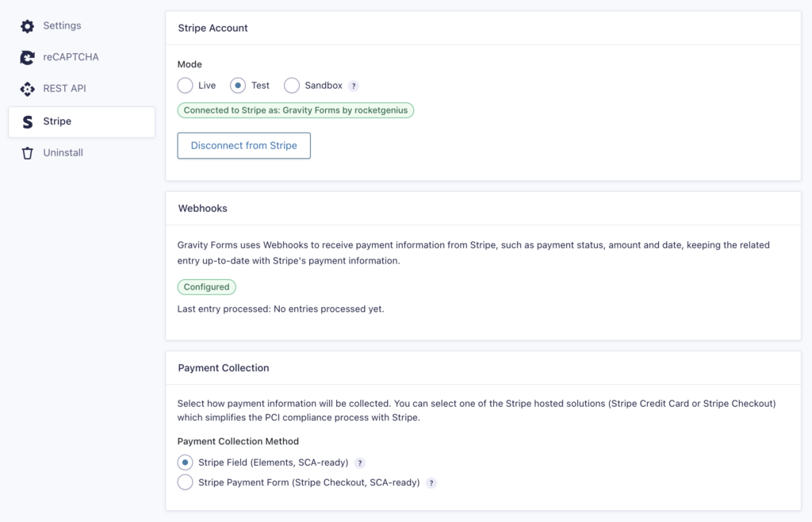Image resolution: width=812 pixels, height=522 pixels.
Task: Click the Settings gear icon
Action: click(x=28, y=26)
